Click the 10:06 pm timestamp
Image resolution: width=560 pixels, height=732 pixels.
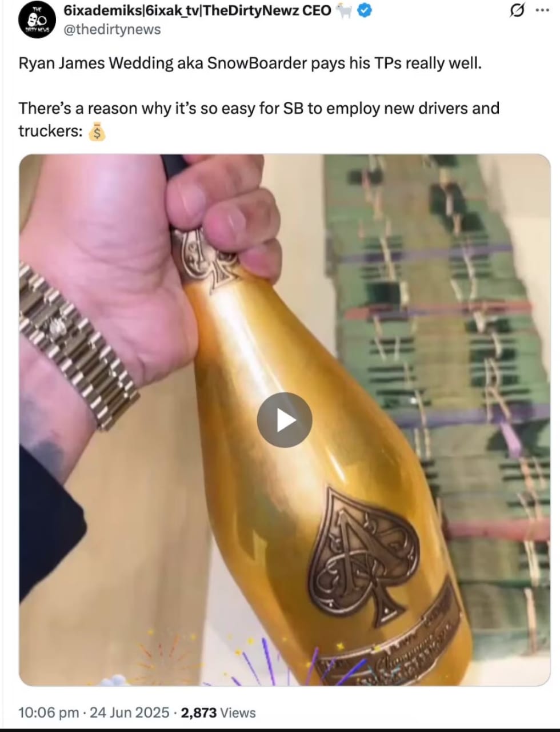tap(49, 713)
